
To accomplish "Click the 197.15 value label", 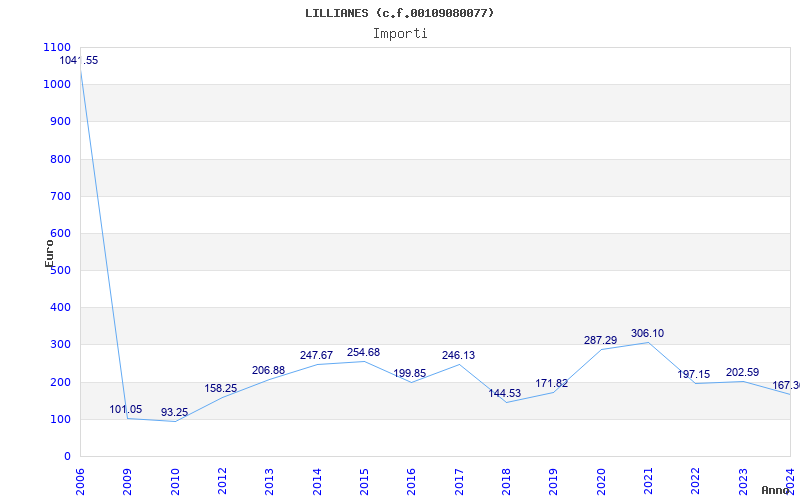I will pyautogui.click(x=693, y=374).
